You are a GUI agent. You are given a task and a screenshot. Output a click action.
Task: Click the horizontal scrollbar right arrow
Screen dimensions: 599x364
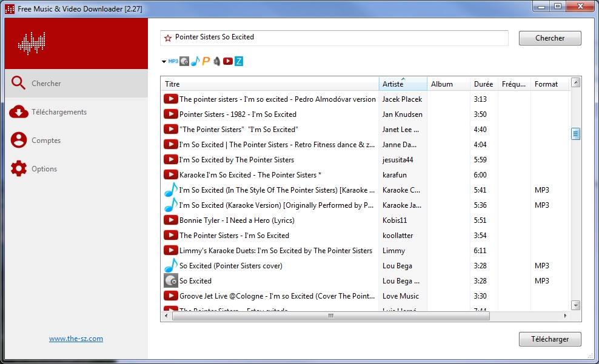pos(566,316)
